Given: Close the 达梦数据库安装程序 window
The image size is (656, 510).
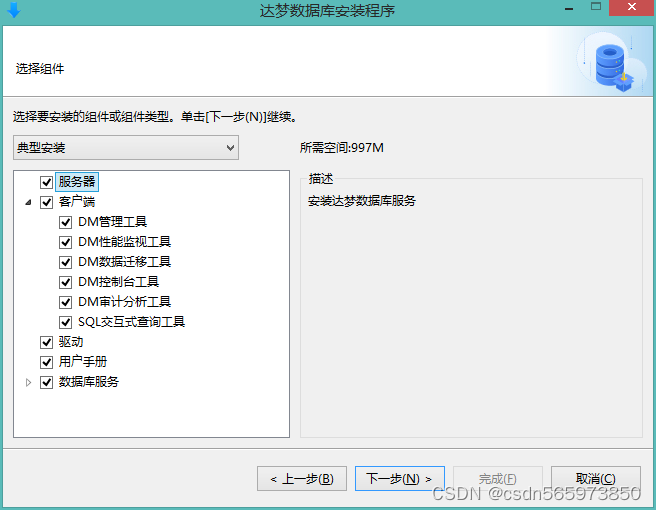Looking at the screenshot, I should [632, 8].
